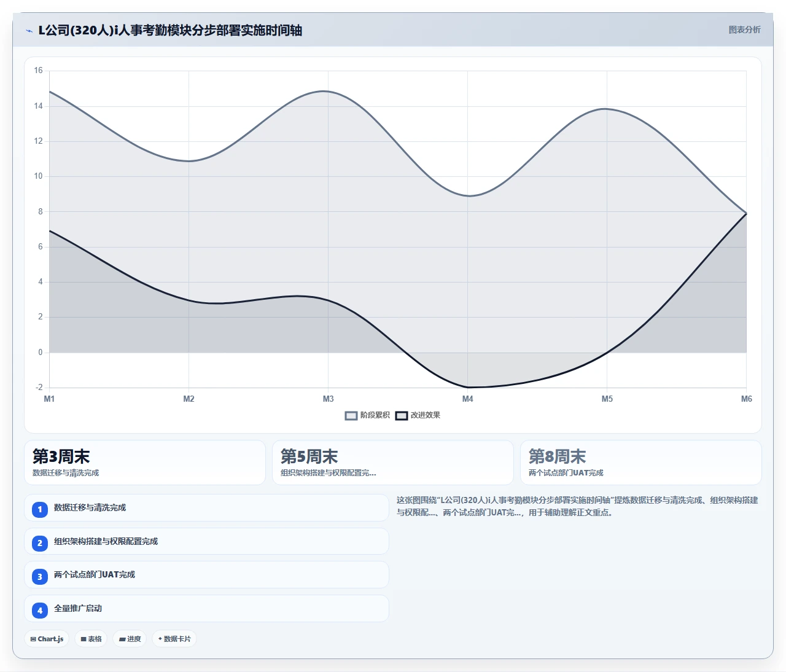Click the 表格 tag
This screenshot has width=786, height=672.
click(x=91, y=639)
